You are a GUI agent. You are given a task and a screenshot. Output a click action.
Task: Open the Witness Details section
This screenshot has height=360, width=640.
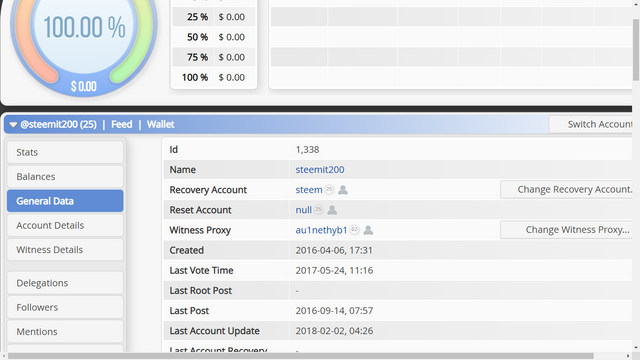click(65, 250)
